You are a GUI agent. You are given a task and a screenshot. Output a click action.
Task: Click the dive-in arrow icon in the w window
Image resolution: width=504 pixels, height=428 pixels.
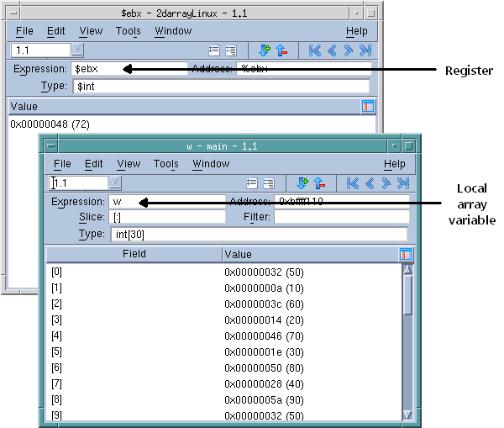tap(303, 182)
